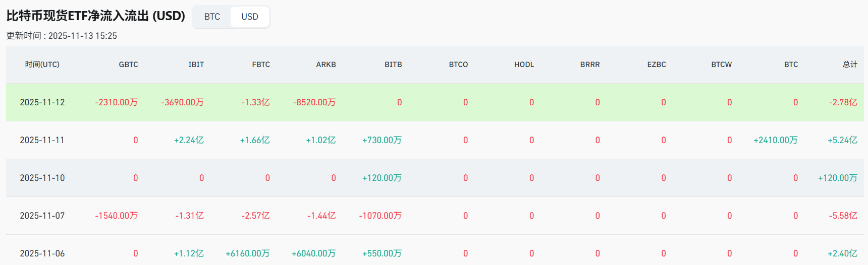Switch the unit toggle to BTC

(x=212, y=17)
